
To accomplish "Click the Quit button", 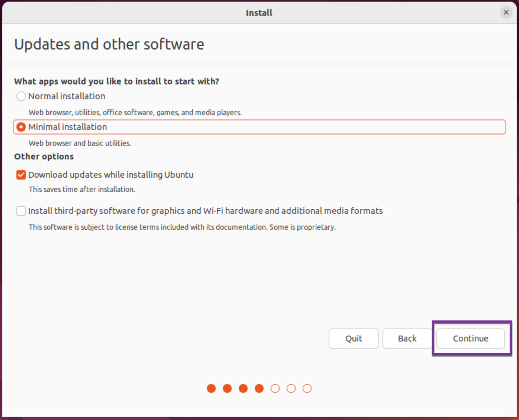I will pos(354,338).
